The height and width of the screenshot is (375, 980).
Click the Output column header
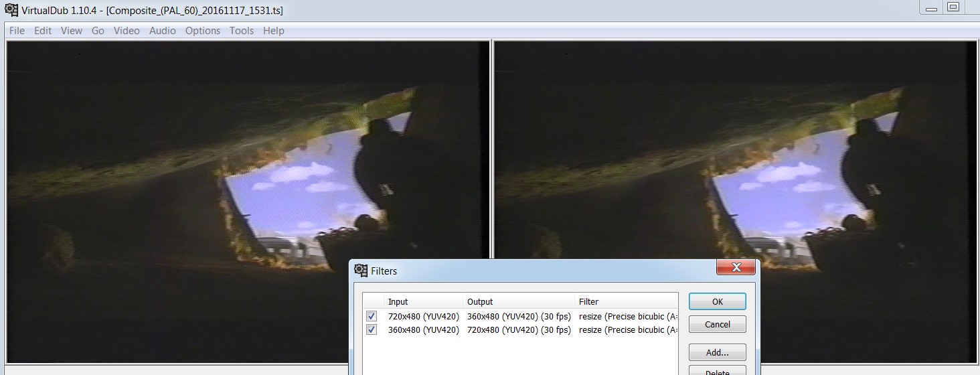pos(519,301)
